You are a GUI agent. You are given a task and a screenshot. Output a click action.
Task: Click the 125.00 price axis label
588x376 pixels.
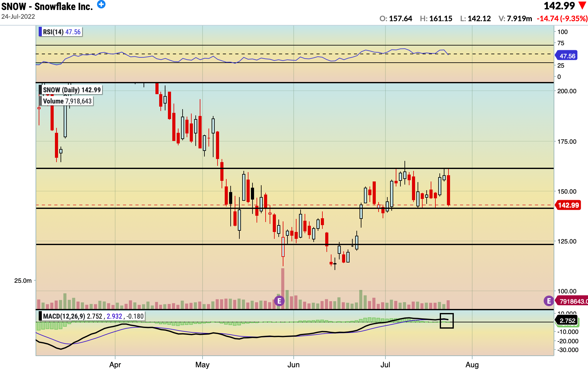coord(567,241)
